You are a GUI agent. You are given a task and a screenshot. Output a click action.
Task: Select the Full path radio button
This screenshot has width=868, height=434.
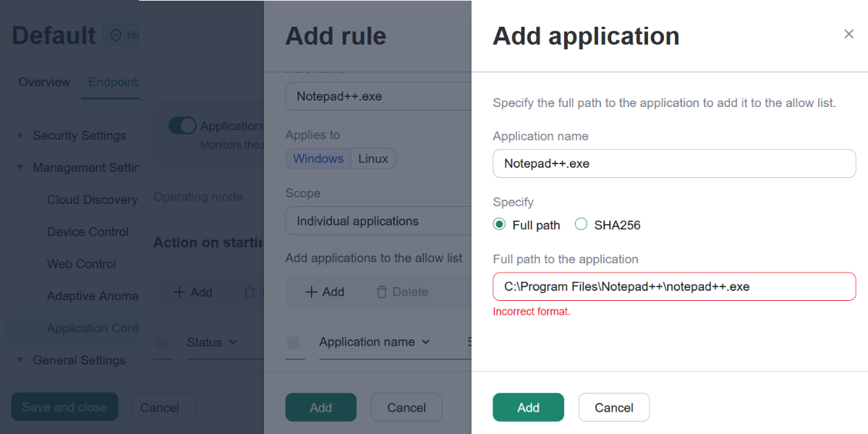point(499,225)
